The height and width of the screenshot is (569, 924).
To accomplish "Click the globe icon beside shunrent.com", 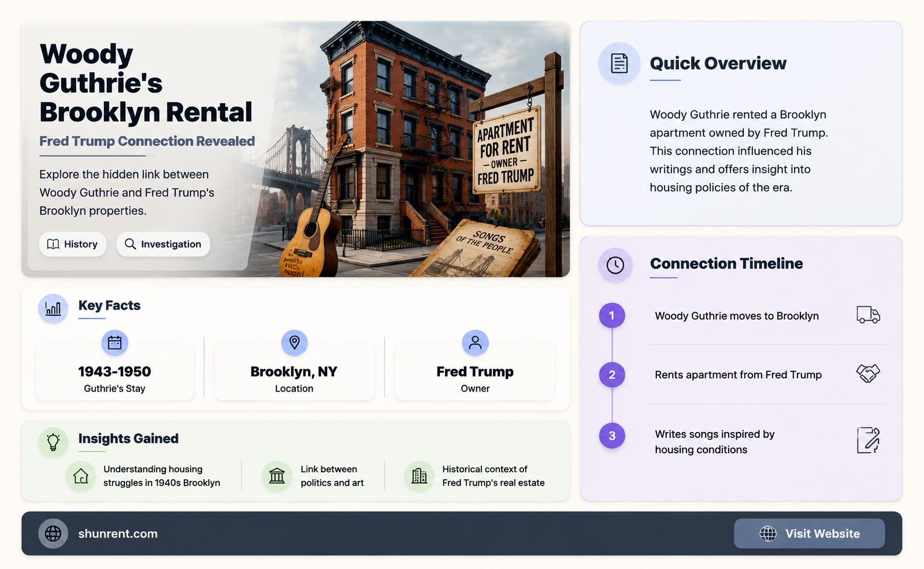I will coord(53,533).
